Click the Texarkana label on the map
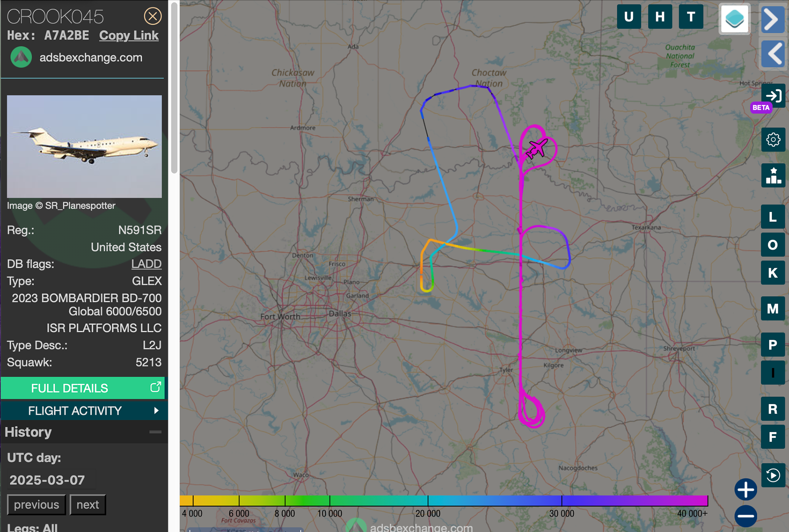Screen dimensions: 789x532 [646, 227]
